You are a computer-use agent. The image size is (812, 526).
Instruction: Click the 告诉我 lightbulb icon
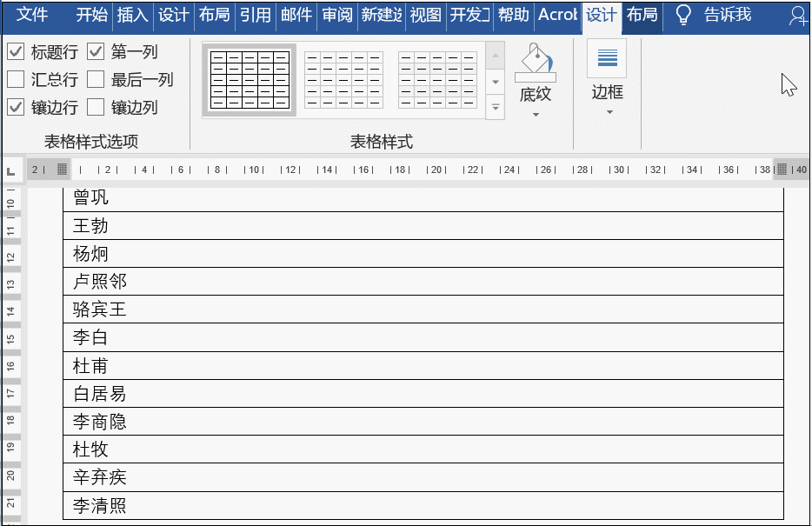pos(683,15)
